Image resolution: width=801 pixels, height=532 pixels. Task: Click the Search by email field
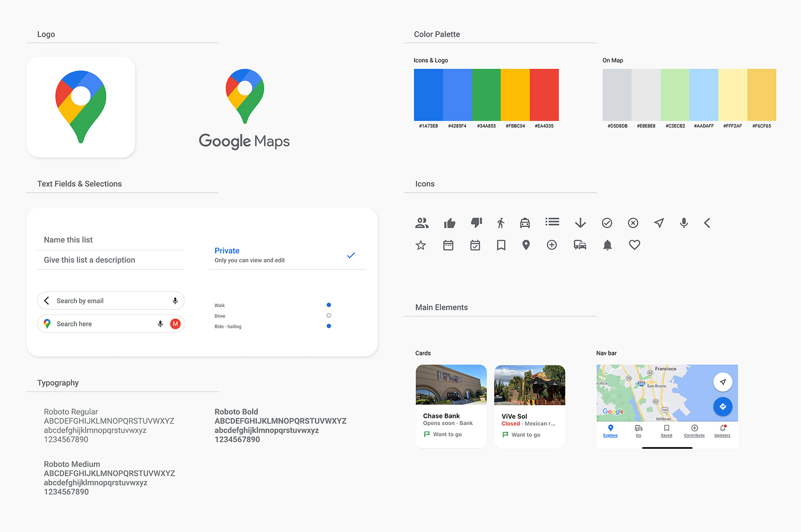pos(111,301)
